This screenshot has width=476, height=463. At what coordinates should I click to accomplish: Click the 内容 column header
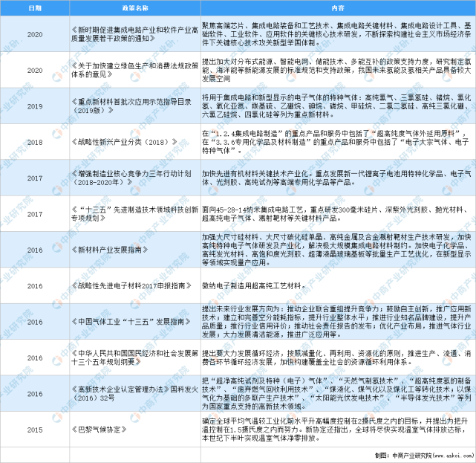pos(338,7)
